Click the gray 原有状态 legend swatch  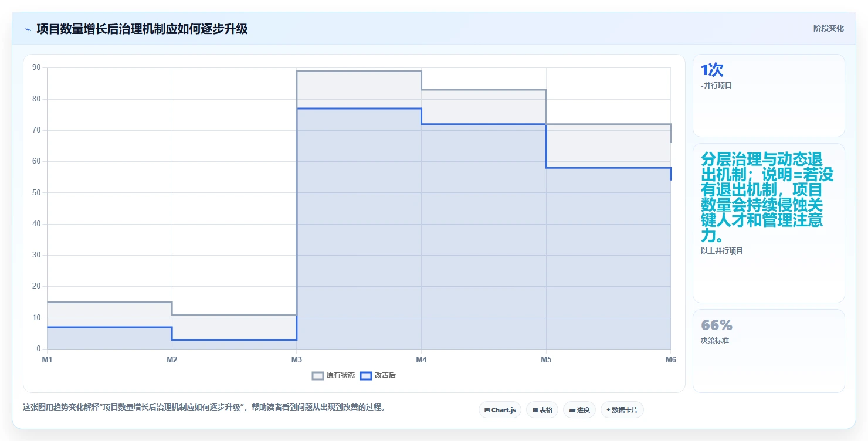click(x=318, y=375)
